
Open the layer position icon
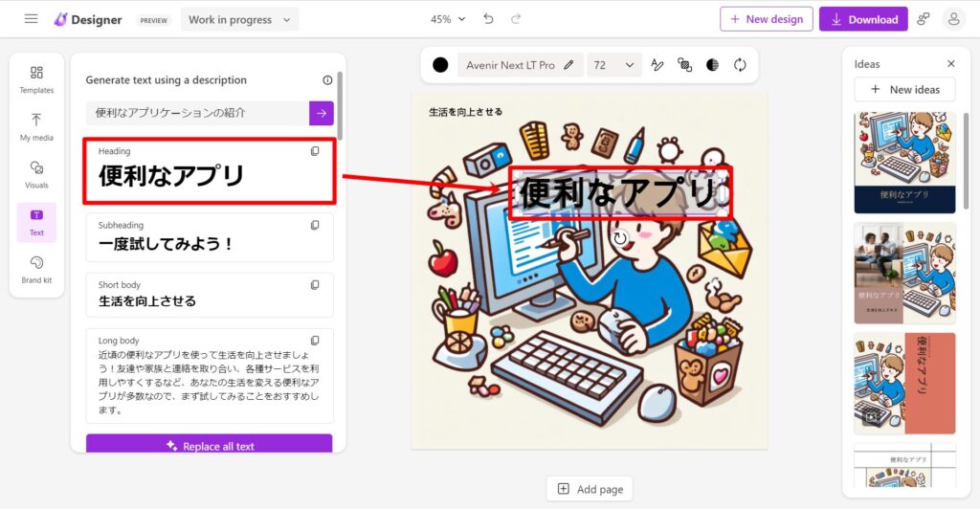[x=684, y=65]
